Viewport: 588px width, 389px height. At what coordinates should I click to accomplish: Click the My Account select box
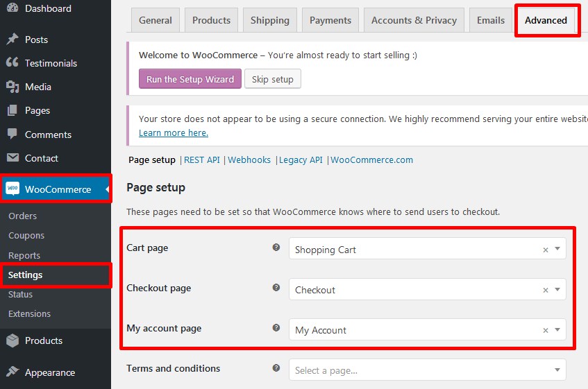[x=427, y=329]
